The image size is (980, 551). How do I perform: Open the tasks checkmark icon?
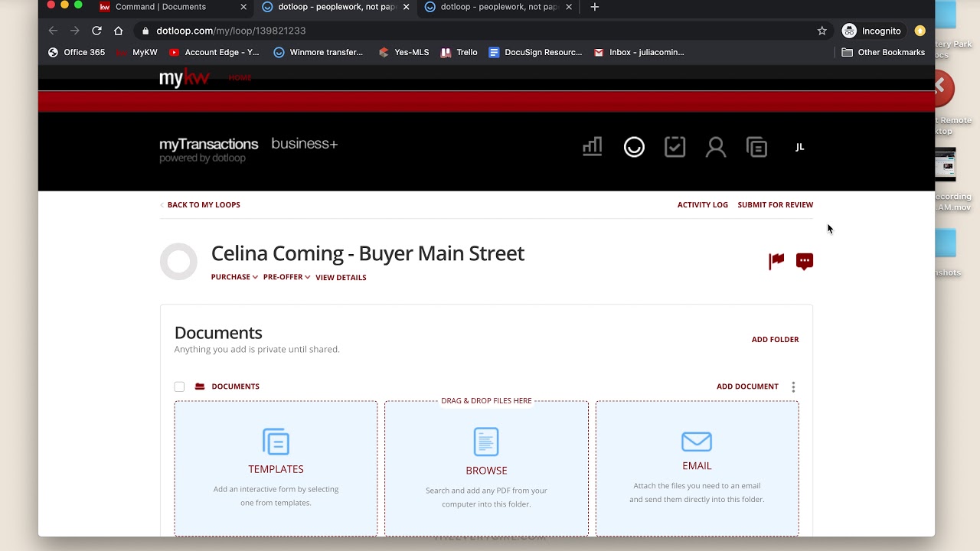tap(675, 147)
